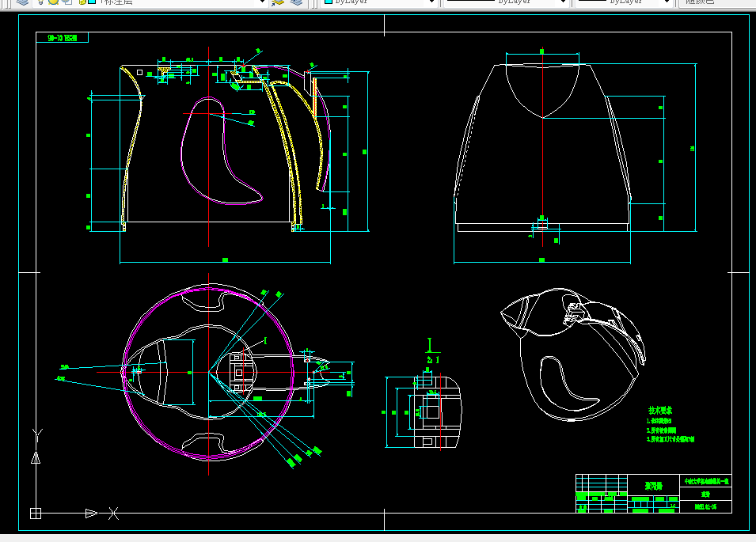Image resolution: width=756 pixels, height=542 pixels.
Task: Click the cyan layer color swatch
Action: point(91,2)
